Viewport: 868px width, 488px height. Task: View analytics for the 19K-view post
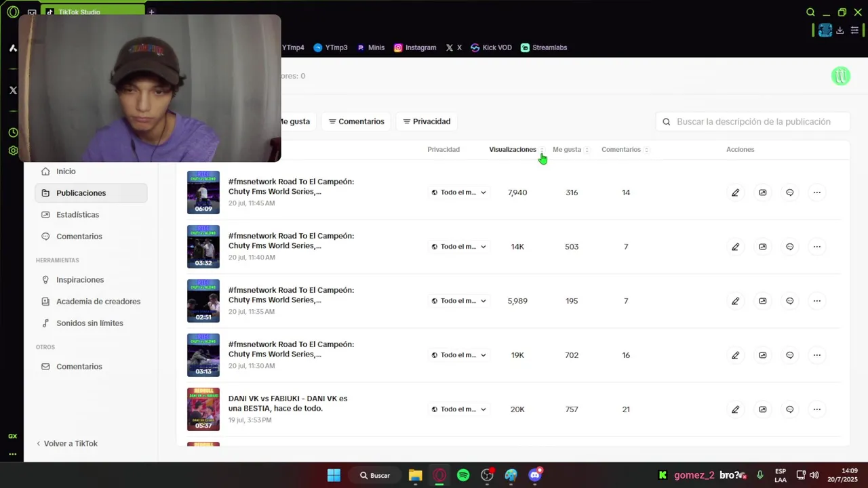pos(762,355)
